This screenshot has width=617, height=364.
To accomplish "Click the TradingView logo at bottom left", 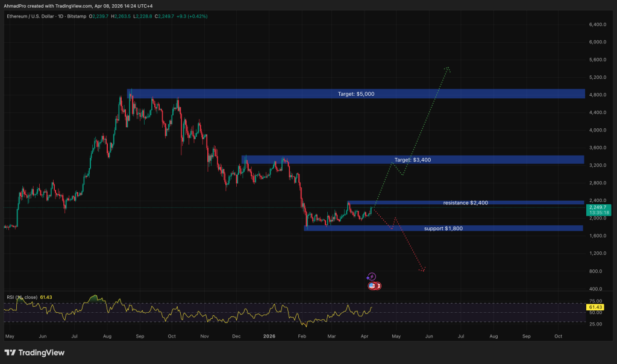I will [x=34, y=353].
